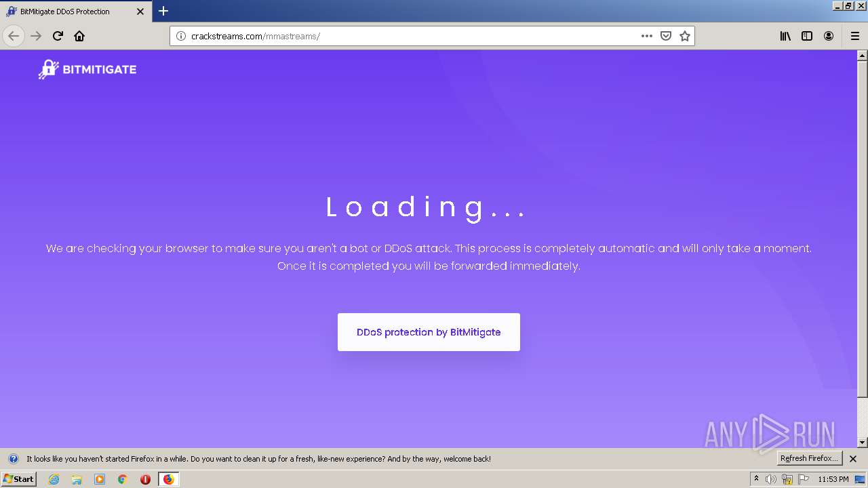Viewport: 868px width, 488px height.
Task: Click the forward navigation arrow
Action: (x=36, y=36)
